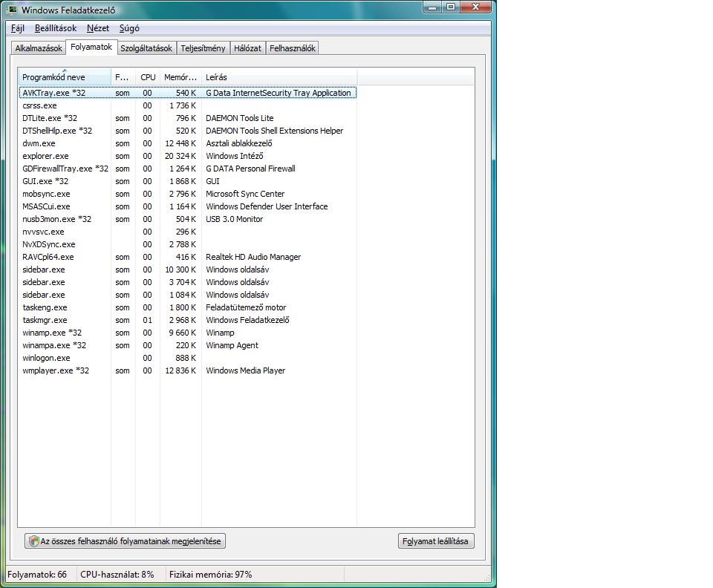
Task: Sort by the CPU column header
Action: (148, 76)
